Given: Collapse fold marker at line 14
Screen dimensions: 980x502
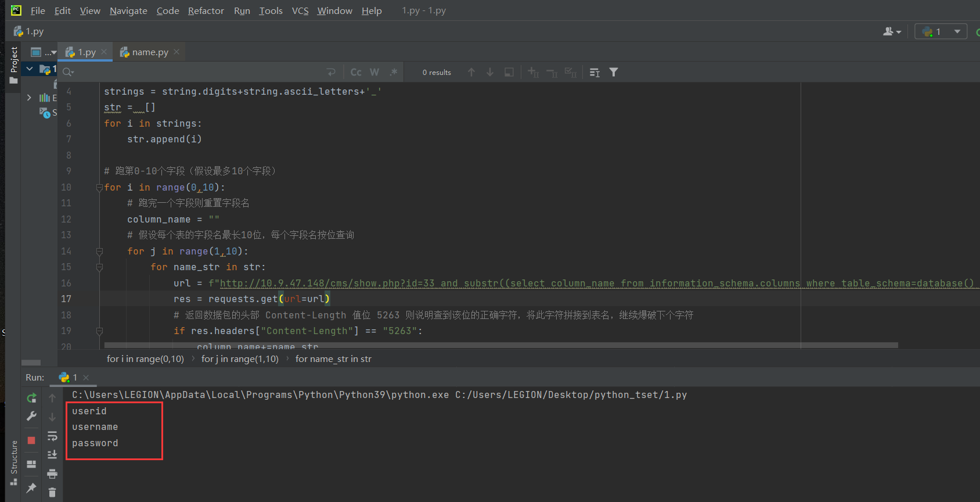Looking at the screenshot, I should coord(99,252).
